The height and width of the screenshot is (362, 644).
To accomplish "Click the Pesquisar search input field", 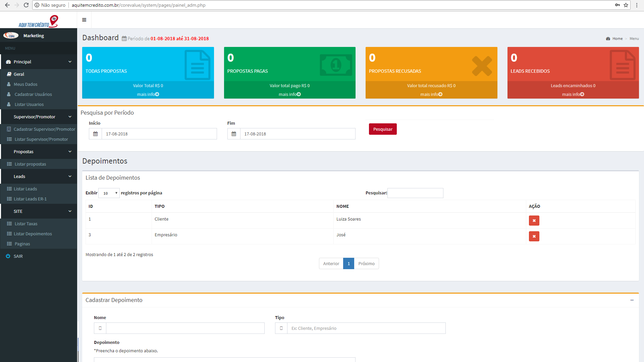I will 415,193.
